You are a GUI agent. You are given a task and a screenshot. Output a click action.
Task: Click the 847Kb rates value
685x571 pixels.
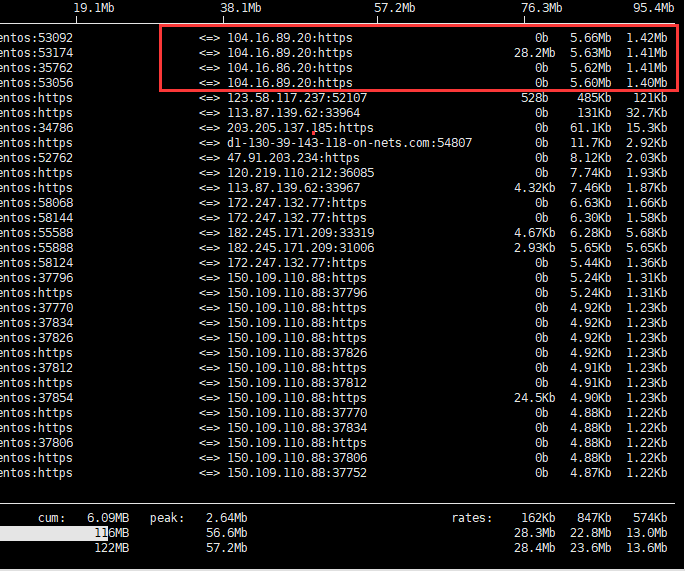click(594, 518)
